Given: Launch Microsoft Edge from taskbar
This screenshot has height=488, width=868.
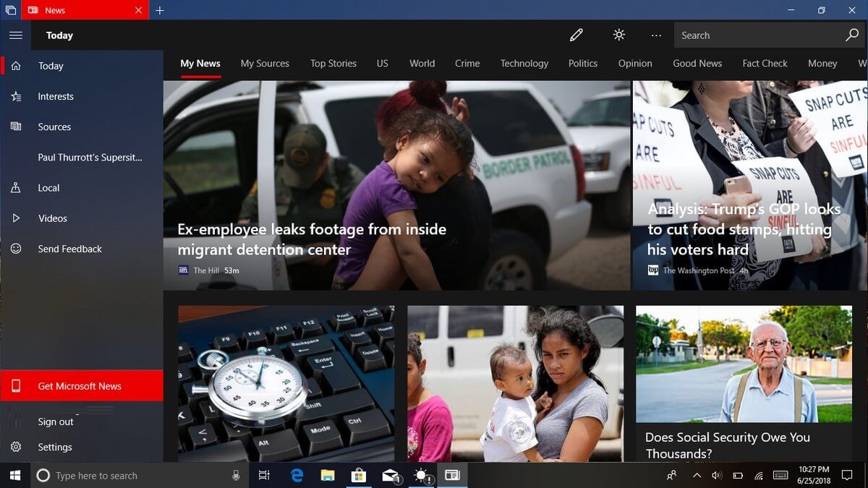Looking at the screenshot, I should [x=297, y=476].
